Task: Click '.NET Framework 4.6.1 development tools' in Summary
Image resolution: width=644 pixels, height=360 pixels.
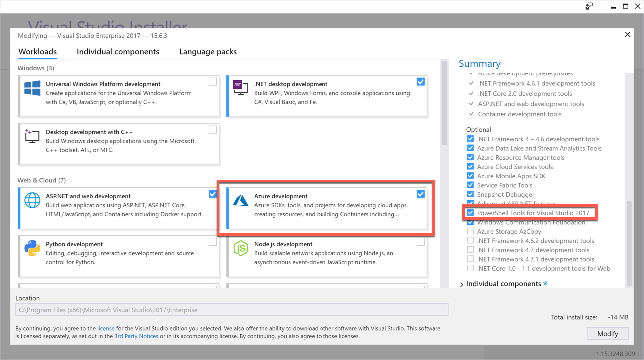Action: (536, 84)
